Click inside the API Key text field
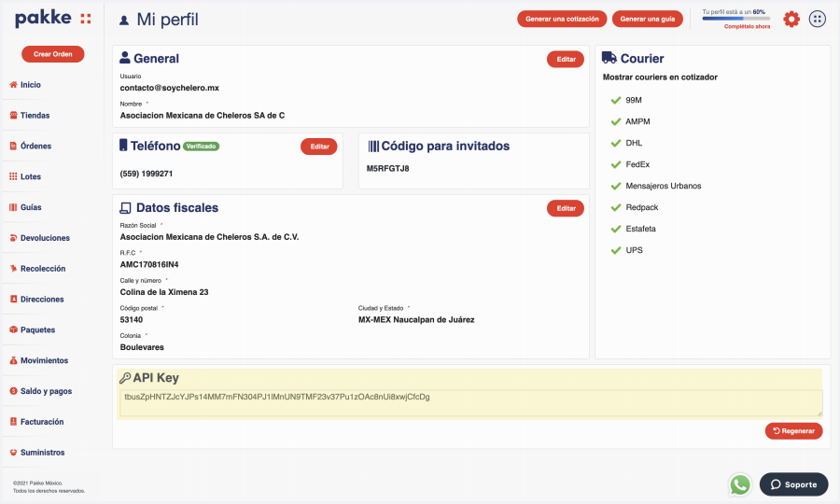This screenshot has width=840, height=504. click(x=470, y=402)
